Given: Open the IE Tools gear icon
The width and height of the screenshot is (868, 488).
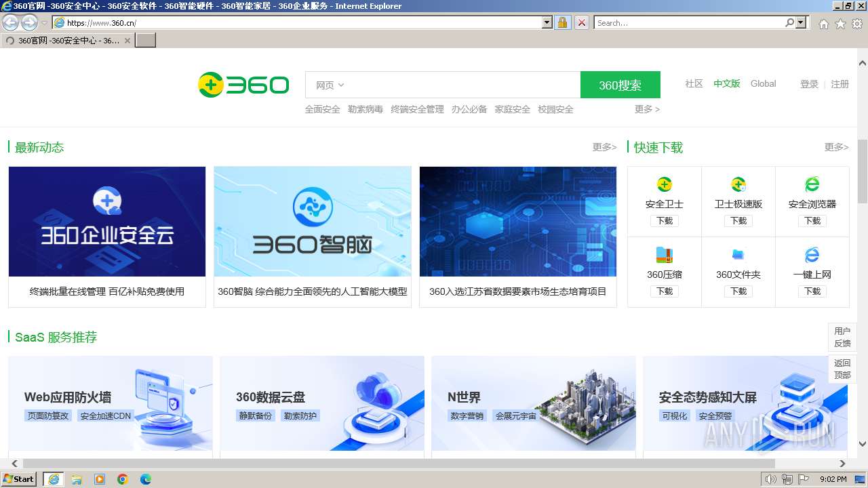Looking at the screenshot, I should [857, 24].
